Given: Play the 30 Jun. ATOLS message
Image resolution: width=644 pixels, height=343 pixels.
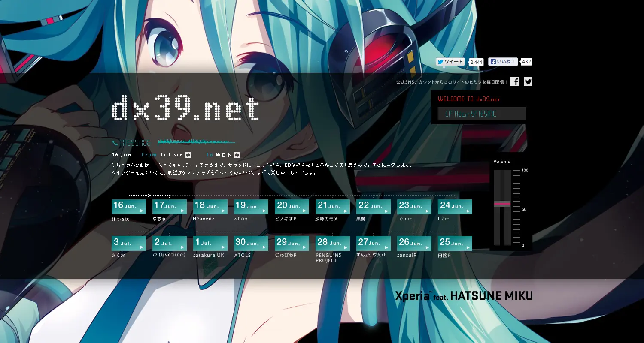Looking at the screenshot, I should pos(251,243).
